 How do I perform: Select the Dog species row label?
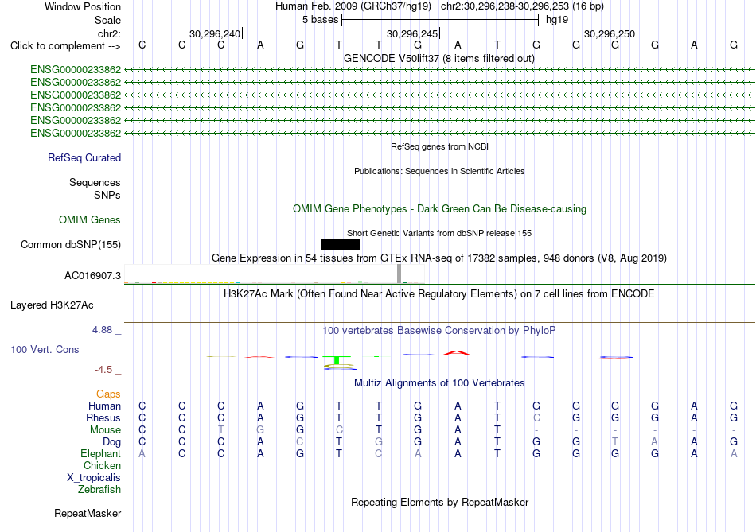111,442
